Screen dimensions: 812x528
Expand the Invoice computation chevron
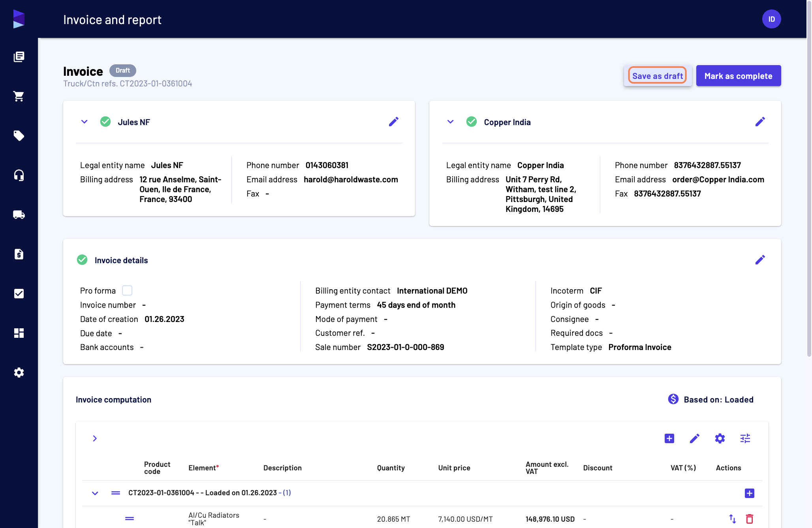[x=95, y=438]
